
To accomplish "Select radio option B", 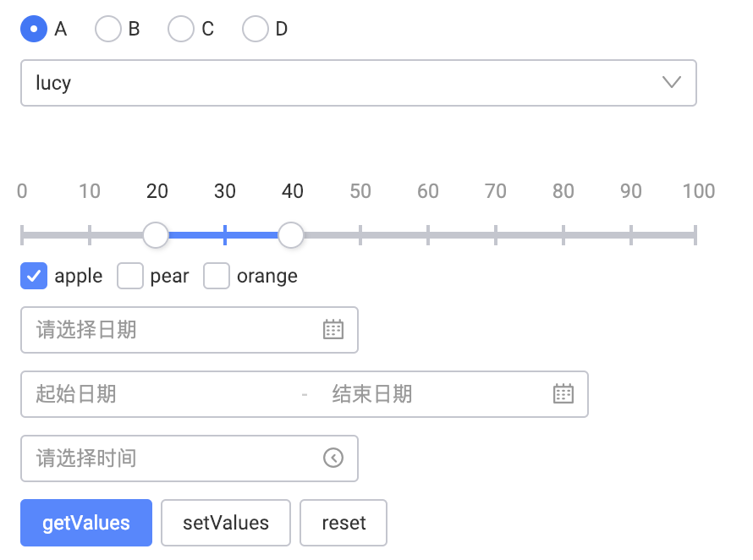I will [108, 29].
